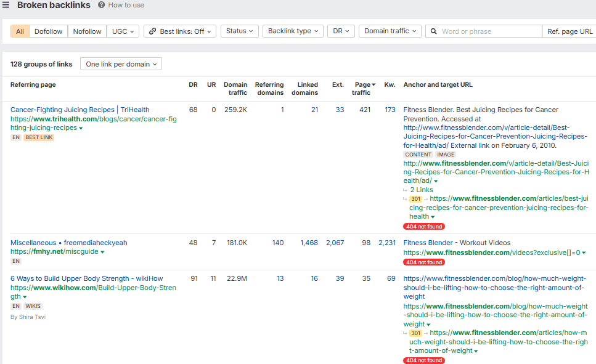Expand the trihealth.com URL dropdown arrow
Image resolution: width=596 pixels, height=364 pixels.
point(81,128)
